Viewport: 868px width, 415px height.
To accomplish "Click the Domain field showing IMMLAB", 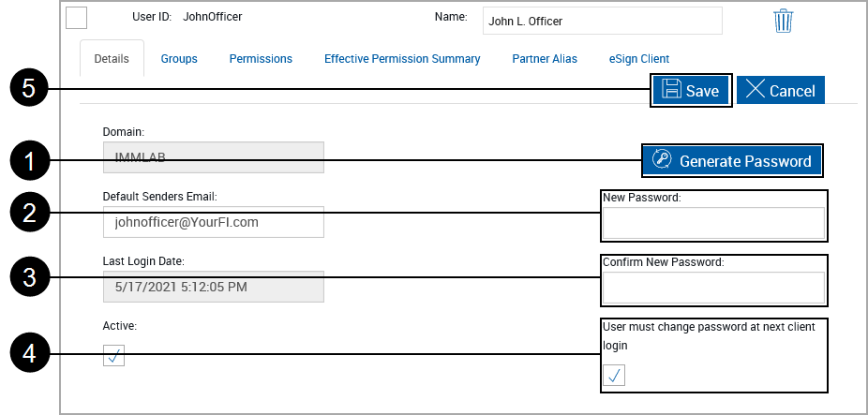I will (213, 157).
